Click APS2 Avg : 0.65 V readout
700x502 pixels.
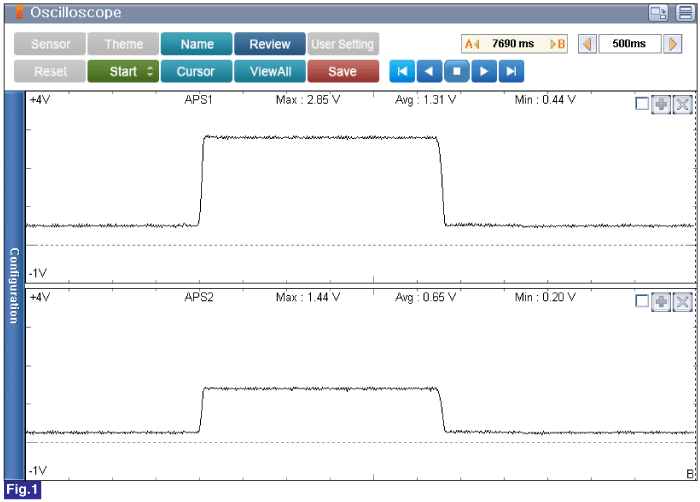tap(425, 297)
